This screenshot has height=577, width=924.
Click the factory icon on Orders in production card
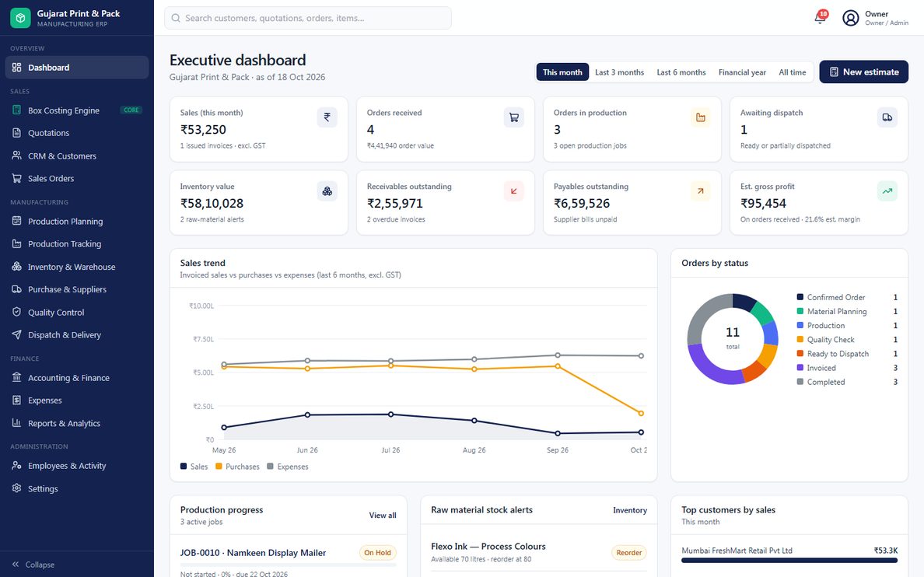tap(701, 117)
